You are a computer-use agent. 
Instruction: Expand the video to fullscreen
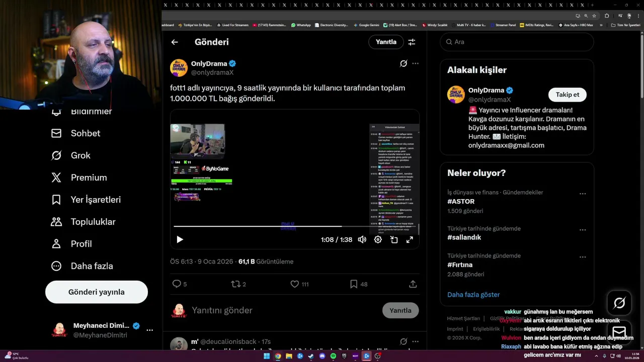(x=410, y=240)
